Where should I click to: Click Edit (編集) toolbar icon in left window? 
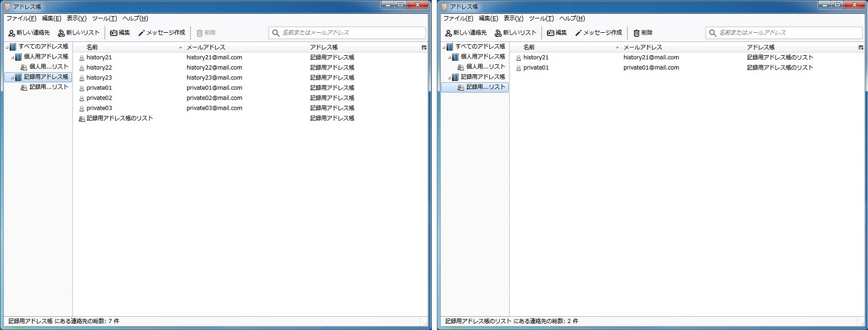point(114,33)
